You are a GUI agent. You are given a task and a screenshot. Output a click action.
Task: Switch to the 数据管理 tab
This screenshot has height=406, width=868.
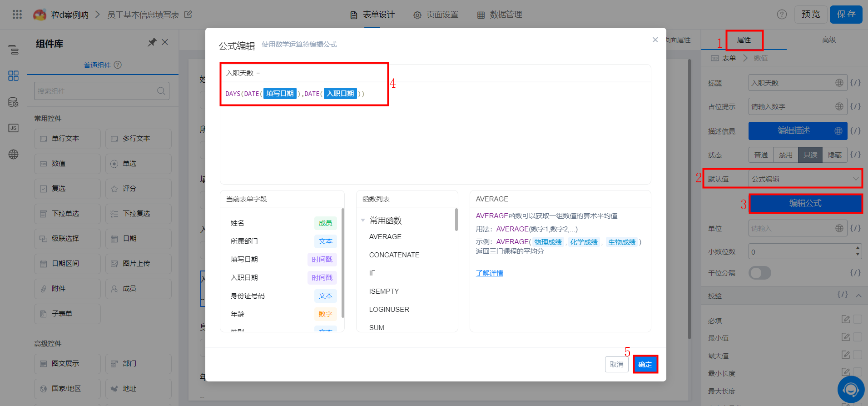(x=500, y=15)
